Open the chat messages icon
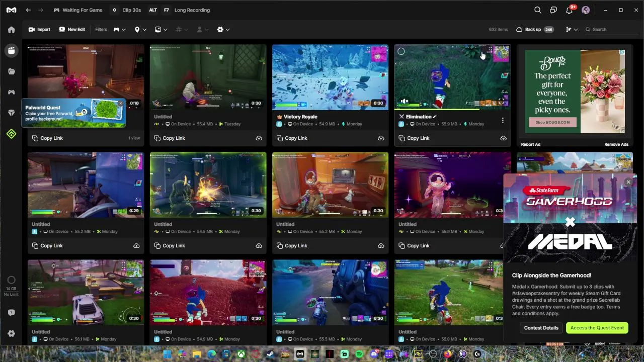 tap(553, 10)
